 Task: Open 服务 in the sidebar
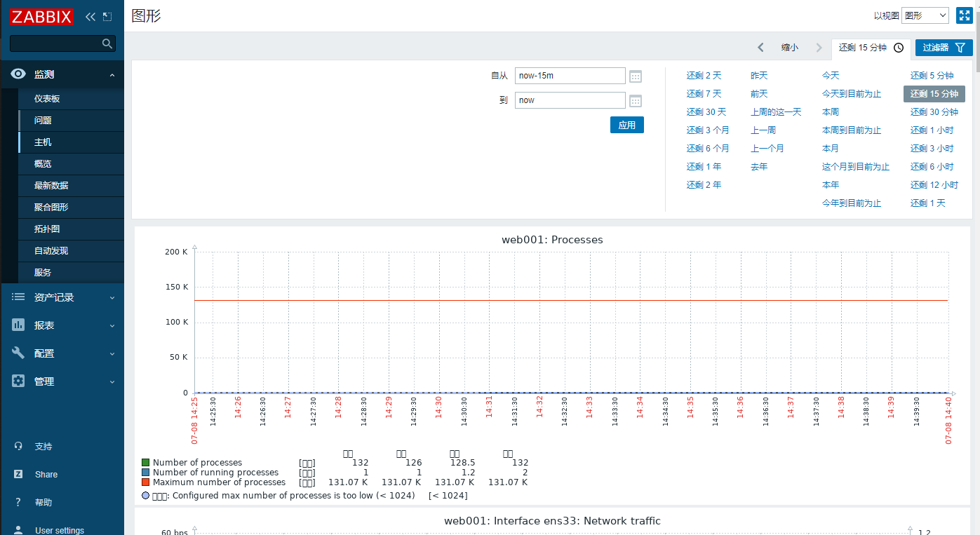coord(72,273)
